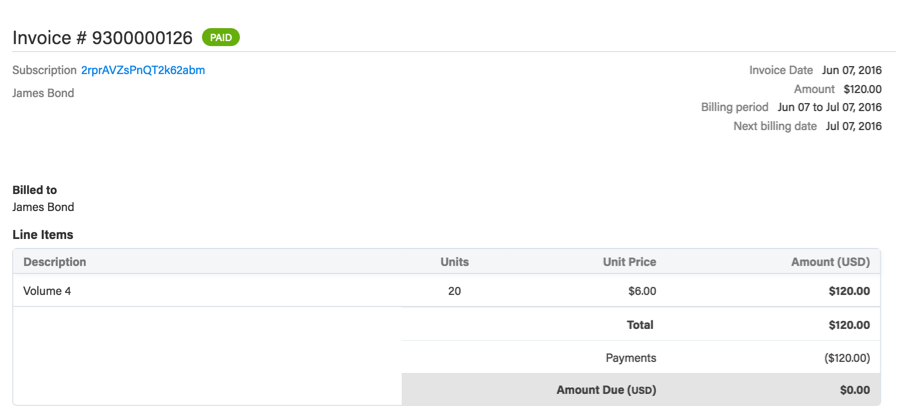Click the units value 20

point(456,292)
